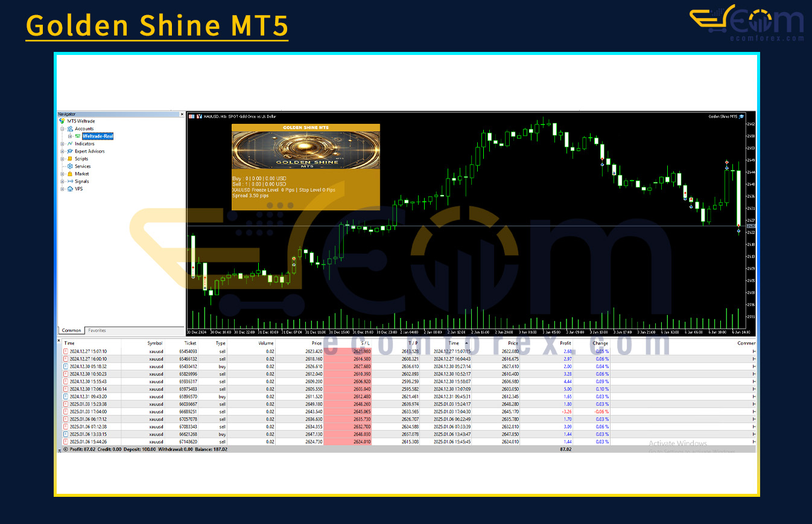Sort history by the first Time column header

point(69,343)
